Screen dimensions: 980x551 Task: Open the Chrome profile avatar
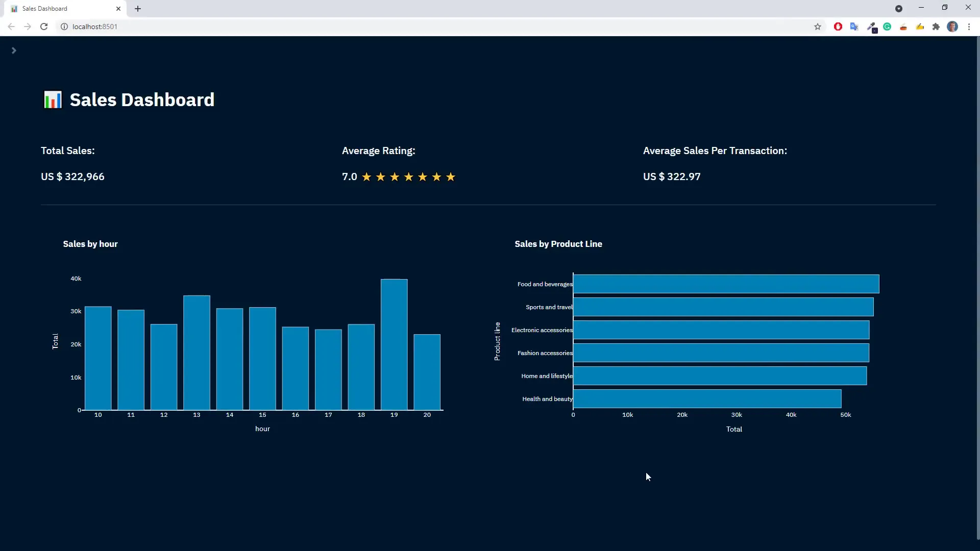(x=953, y=27)
